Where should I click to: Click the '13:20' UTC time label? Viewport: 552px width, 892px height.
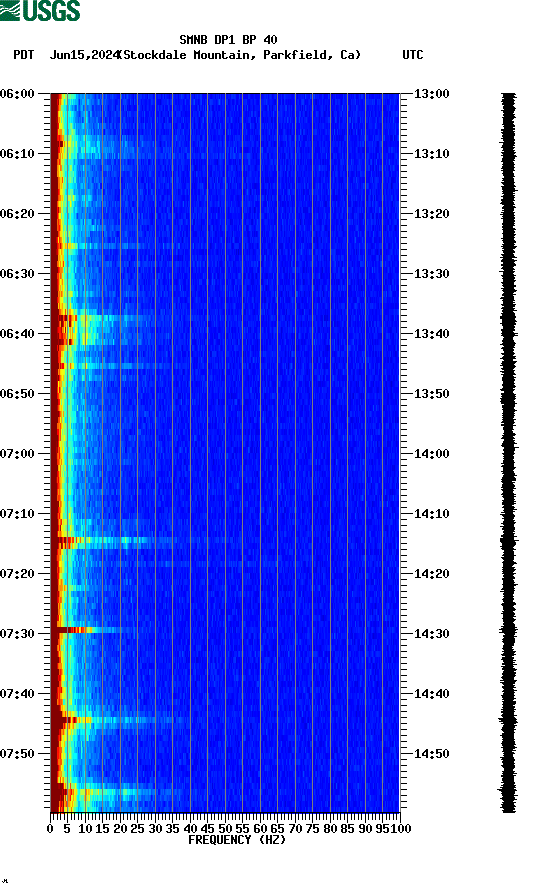click(x=431, y=214)
